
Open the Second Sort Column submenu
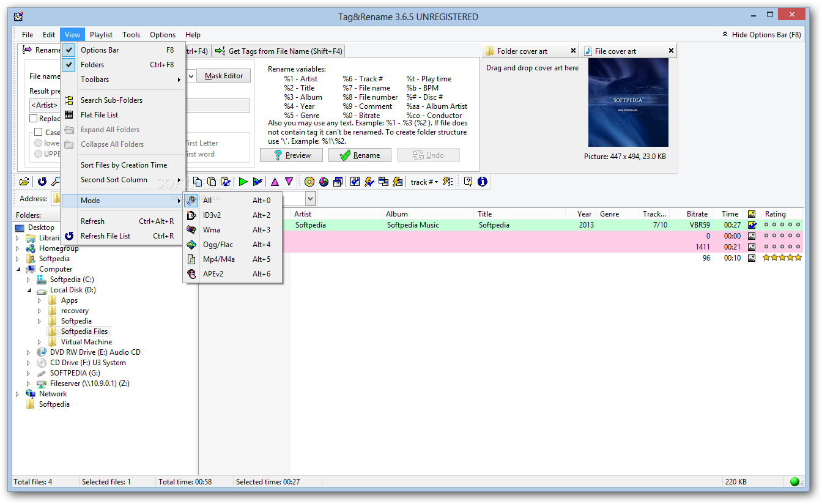(123, 180)
